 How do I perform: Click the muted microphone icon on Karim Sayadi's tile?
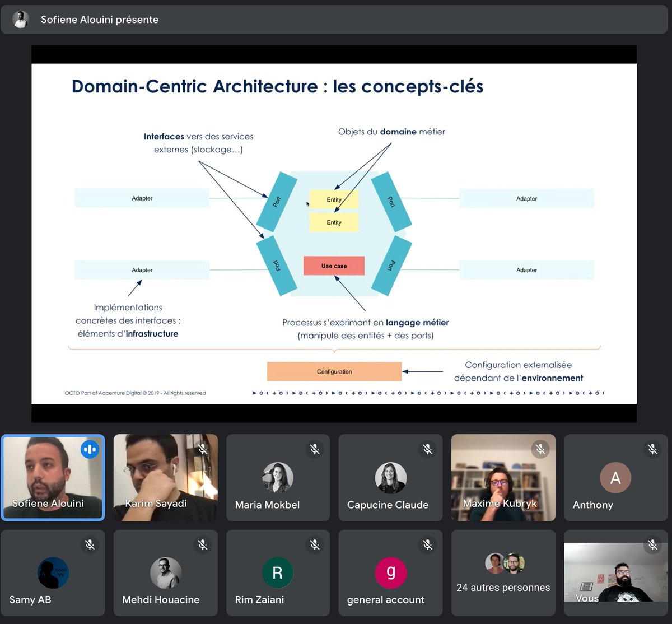tap(203, 449)
